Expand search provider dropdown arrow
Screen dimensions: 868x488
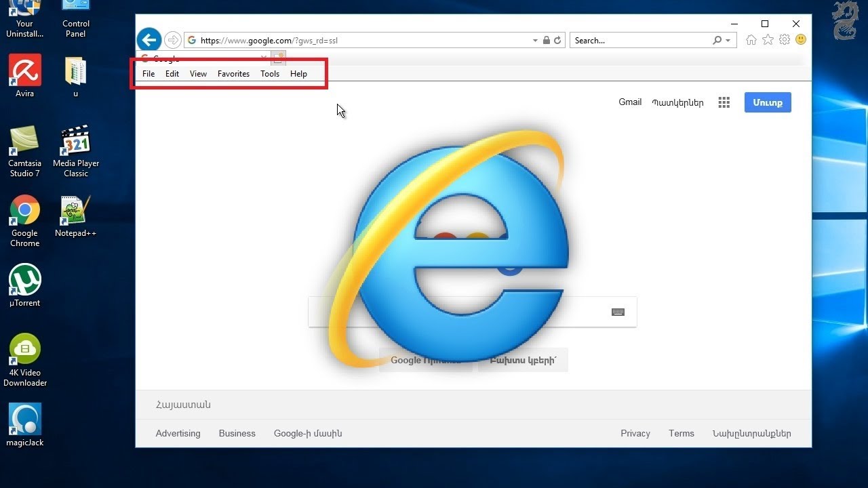tap(728, 41)
